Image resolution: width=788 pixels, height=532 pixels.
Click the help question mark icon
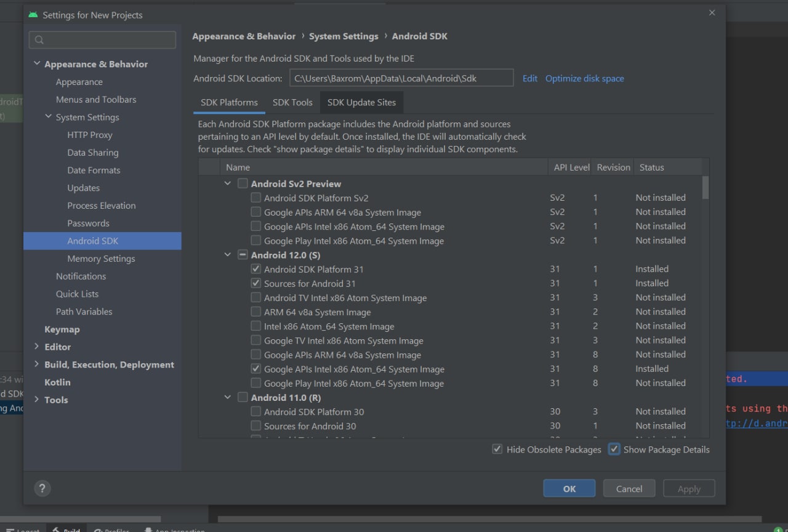(42, 489)
